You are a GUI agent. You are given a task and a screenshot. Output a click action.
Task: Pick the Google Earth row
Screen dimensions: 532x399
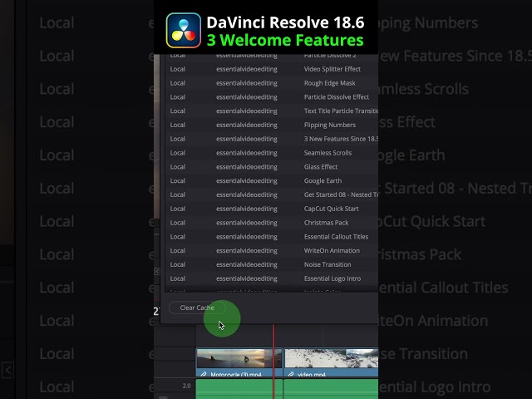coord(272,180)
